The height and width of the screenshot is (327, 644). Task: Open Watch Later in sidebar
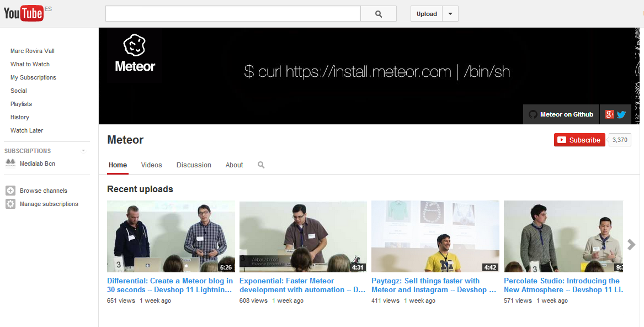[26, 130]
